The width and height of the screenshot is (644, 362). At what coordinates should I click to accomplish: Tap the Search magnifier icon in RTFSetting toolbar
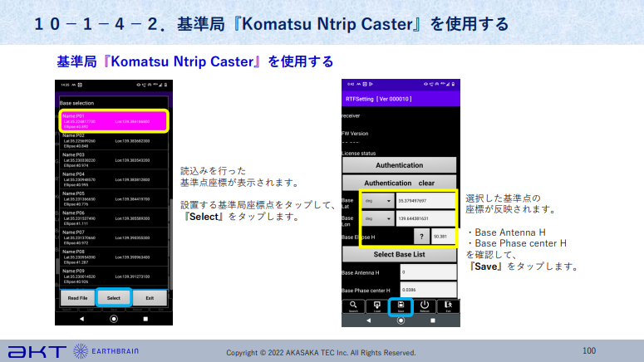[x=353, y=306]
